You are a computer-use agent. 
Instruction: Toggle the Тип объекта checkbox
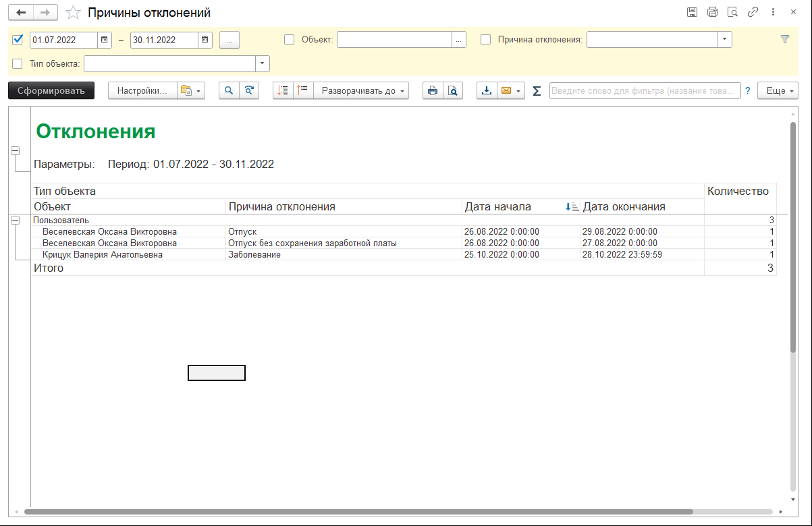tap(18, 64)
